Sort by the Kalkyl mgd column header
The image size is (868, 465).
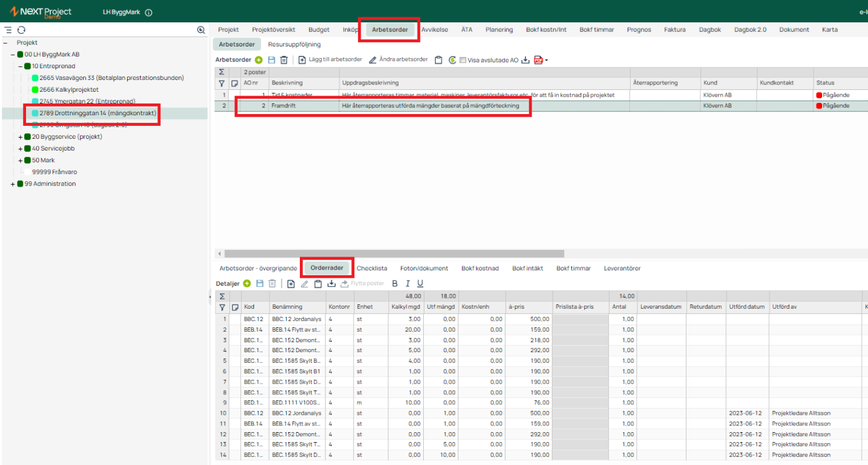pyautogui.click(x=406, y=307)
